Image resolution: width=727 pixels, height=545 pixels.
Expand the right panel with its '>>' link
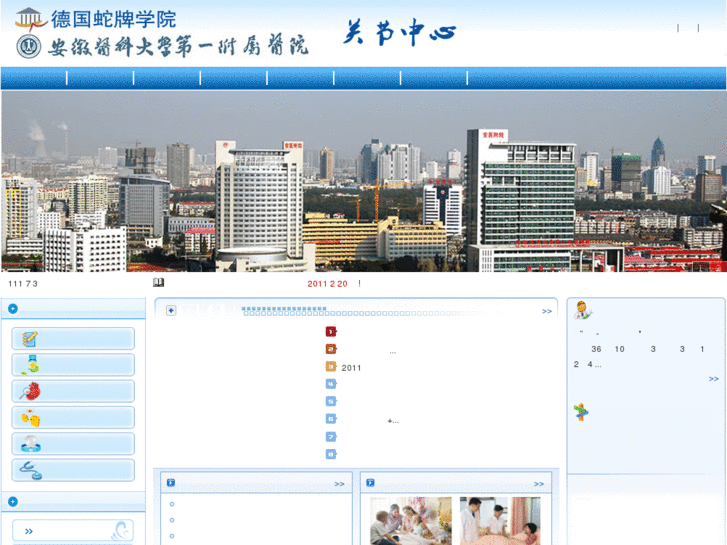coord(714,379)
